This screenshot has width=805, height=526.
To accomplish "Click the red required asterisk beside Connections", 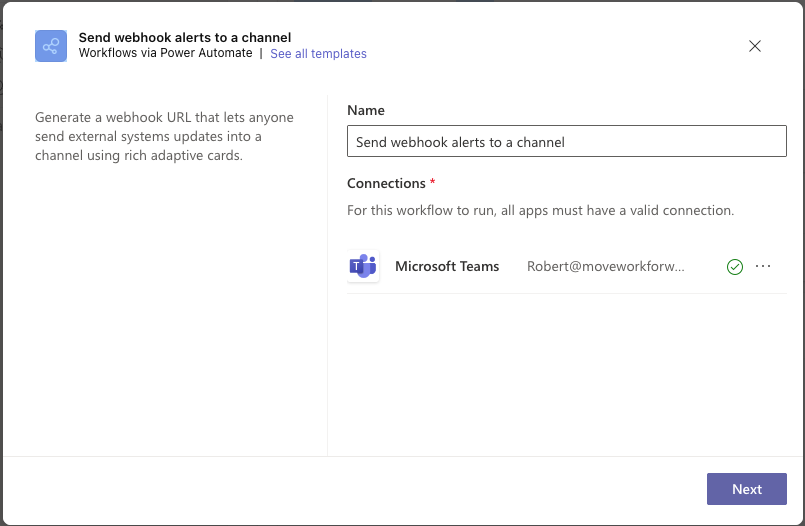I will (x=433, y=183).
